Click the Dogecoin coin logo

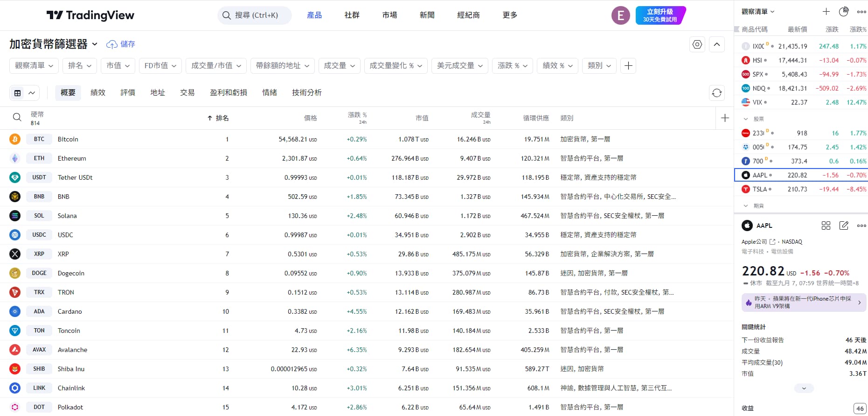point(15,273)
